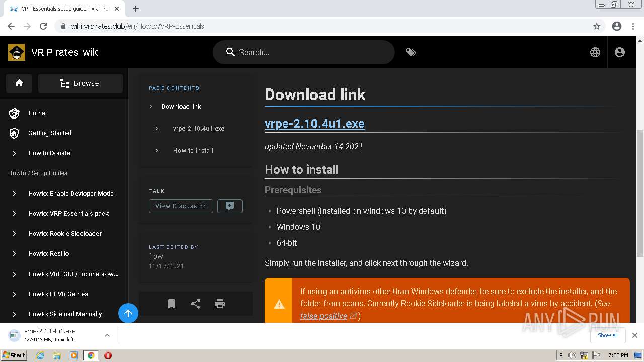Click the sidebar home button icon
644x362 pixels.
tap(19, 83)
